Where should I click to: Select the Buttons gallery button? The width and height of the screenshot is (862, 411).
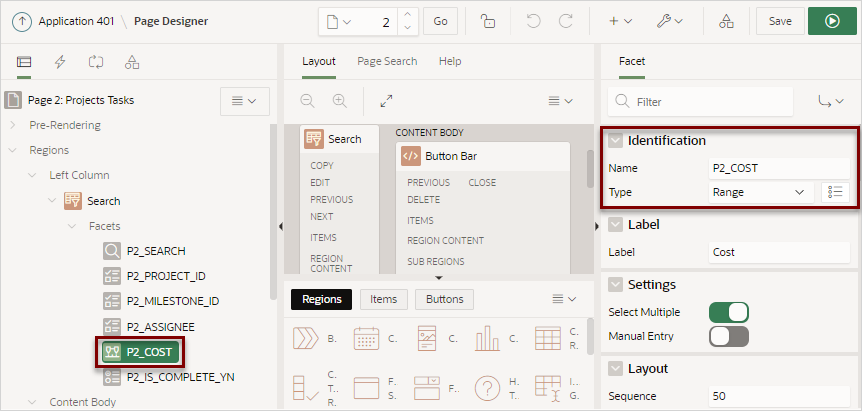click(x=444, y=299)
